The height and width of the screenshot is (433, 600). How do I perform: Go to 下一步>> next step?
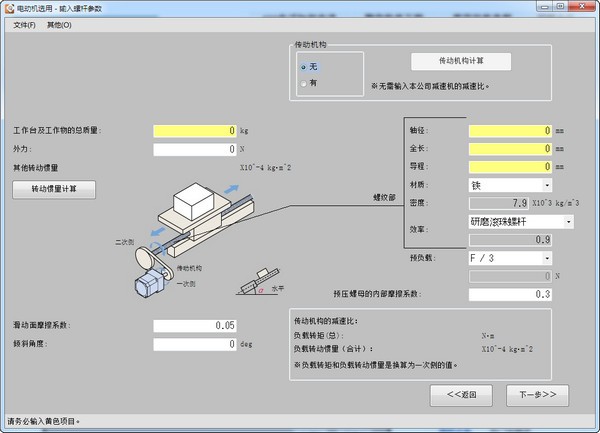click(x=538, y=395)
